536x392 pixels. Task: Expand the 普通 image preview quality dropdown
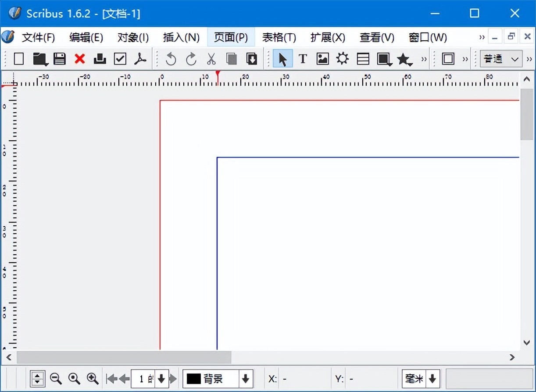501,59
